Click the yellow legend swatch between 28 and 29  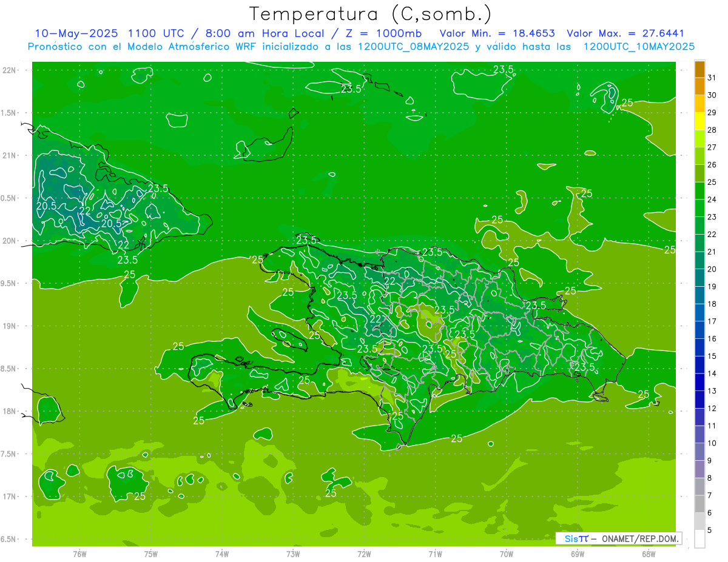point(699,121)
